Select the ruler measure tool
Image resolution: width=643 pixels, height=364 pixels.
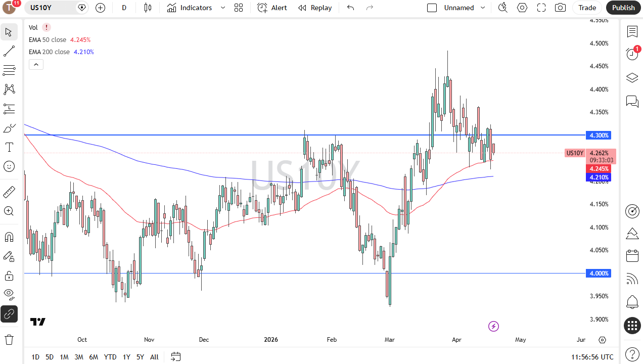click(x=9, y=192)
